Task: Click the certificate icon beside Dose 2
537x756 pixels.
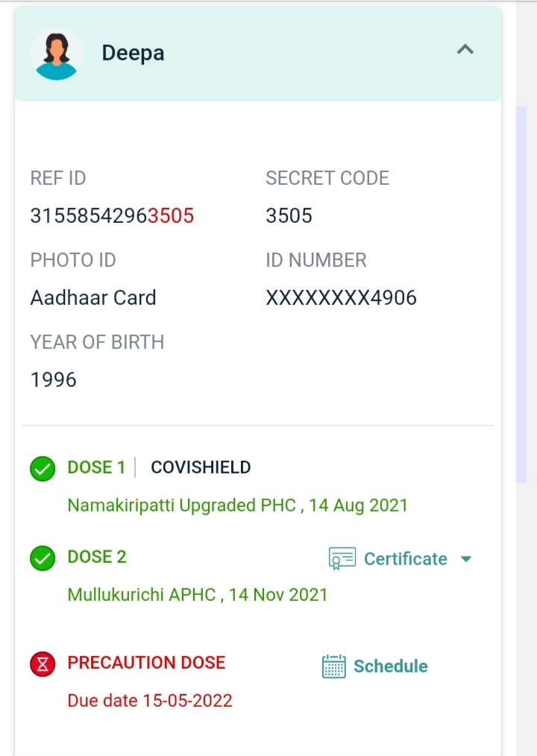Action: [342, 558]
